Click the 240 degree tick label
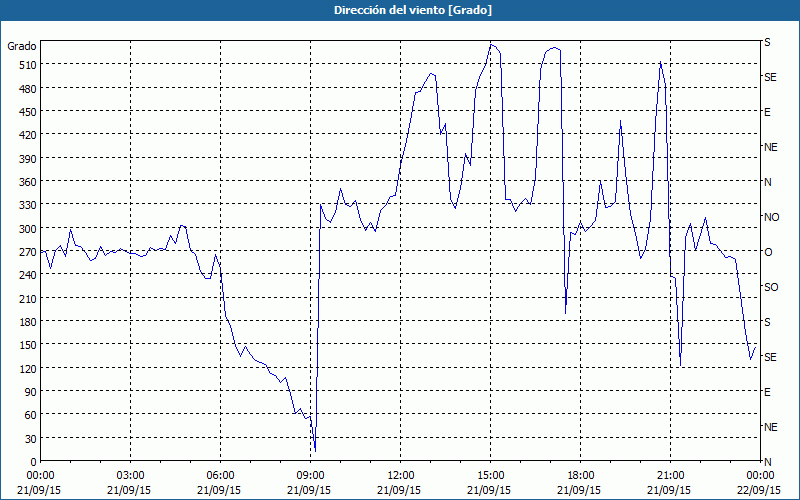Viewport: 800px width, 500px height. [x=27, y=275]
